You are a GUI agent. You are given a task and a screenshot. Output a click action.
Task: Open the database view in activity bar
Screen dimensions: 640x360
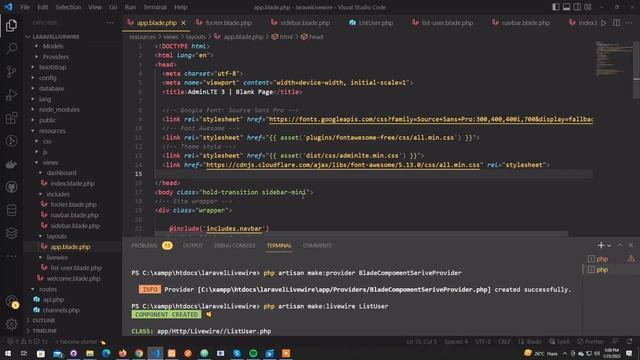pos(11,210)
